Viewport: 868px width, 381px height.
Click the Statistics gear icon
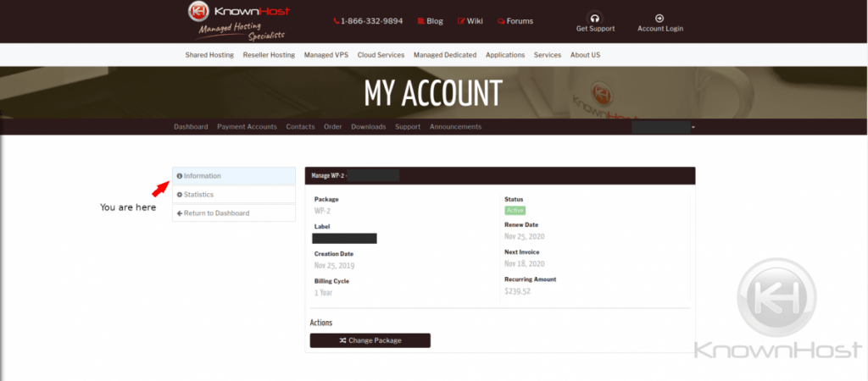(180, 195)
